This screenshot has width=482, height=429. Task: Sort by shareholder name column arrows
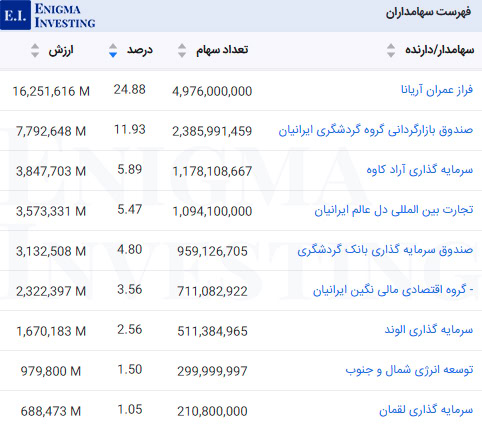391,50
